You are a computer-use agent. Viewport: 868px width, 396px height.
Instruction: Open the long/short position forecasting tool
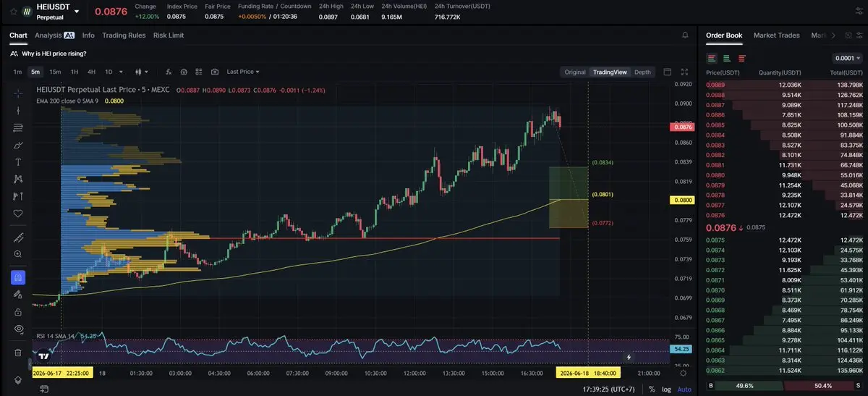point(18,196)
